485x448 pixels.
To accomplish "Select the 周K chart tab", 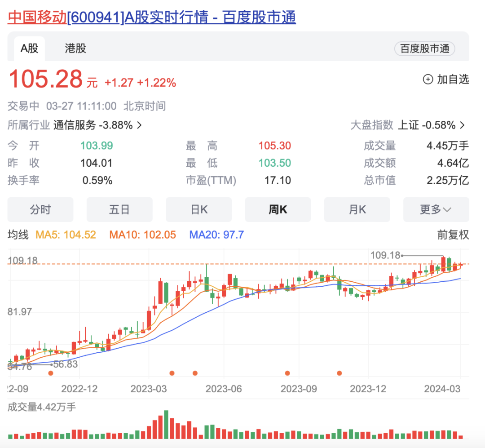I will click(x=278, y=209).
